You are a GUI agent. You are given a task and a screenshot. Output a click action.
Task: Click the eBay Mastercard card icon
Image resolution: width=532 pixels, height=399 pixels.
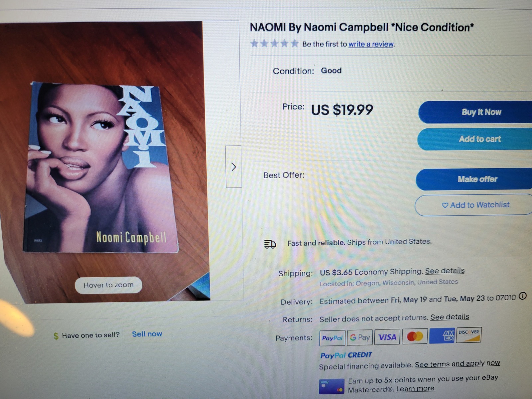pyautogui.click(x=332, y=387)
